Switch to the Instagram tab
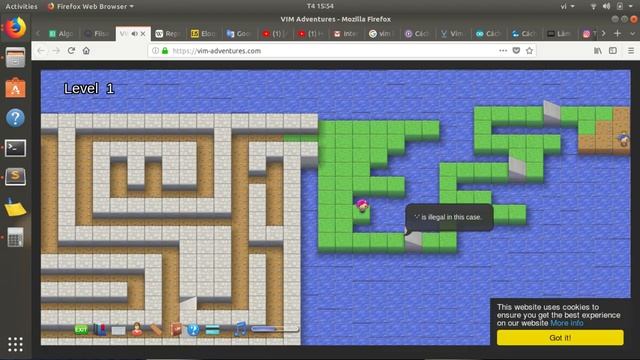 click(x=589, y=34)
